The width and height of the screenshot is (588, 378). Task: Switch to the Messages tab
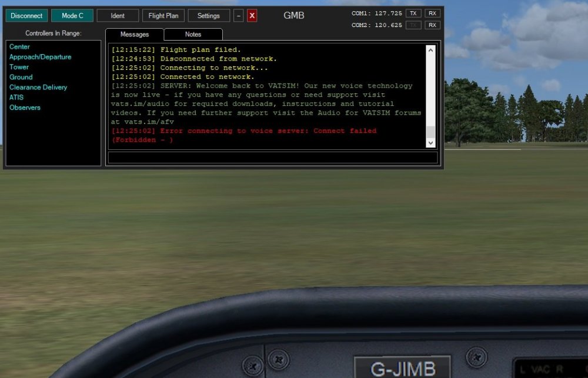click(135, 35)
